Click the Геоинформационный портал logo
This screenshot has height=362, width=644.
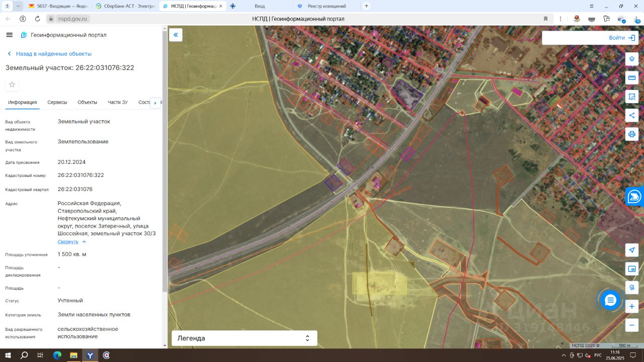(x=63, y=35)
